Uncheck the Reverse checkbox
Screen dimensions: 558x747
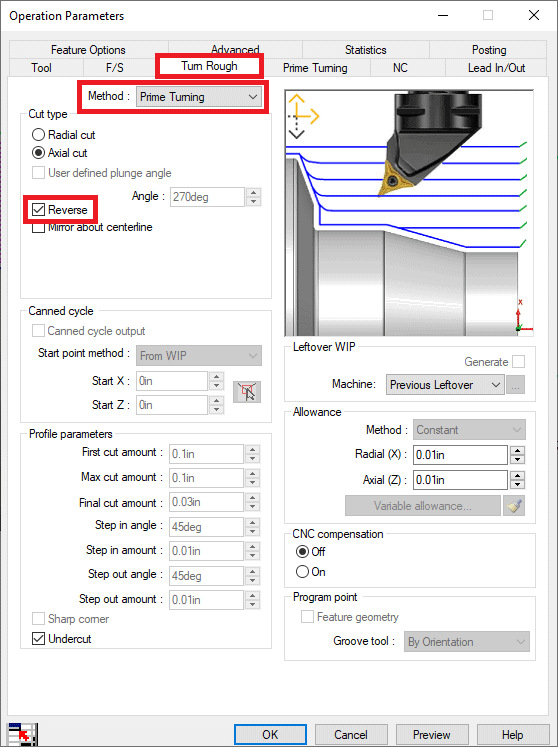point(39,210)
